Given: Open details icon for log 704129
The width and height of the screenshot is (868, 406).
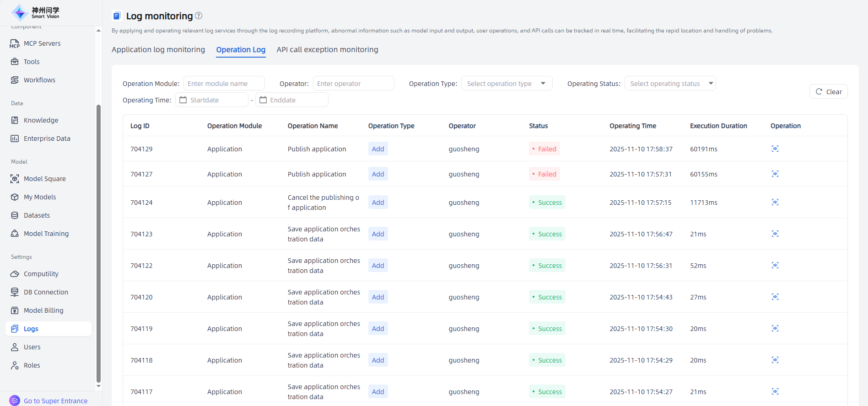Looking at the screenshot, I should point(775,149).
